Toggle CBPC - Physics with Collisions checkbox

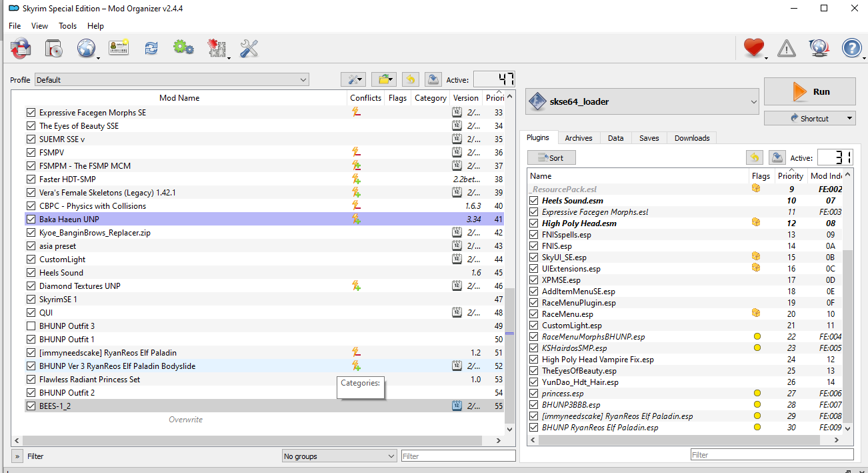point(31,205)
